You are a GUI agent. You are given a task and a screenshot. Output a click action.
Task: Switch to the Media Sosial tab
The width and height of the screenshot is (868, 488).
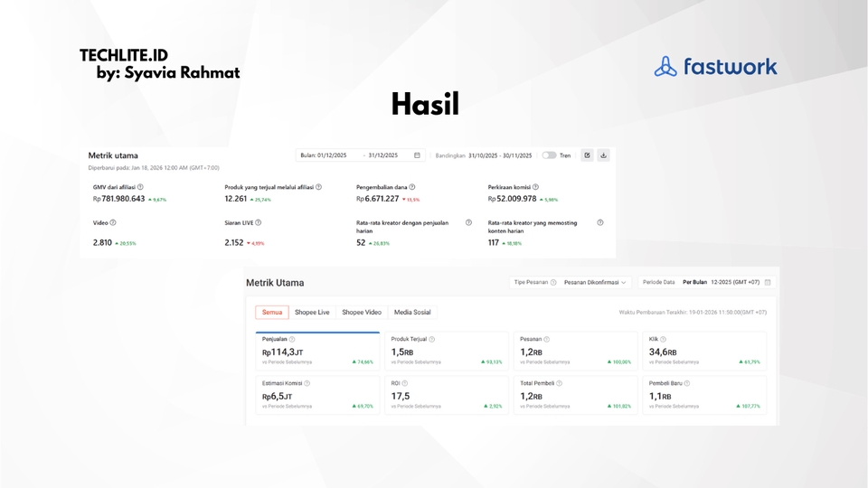click(x=412, y=313)
